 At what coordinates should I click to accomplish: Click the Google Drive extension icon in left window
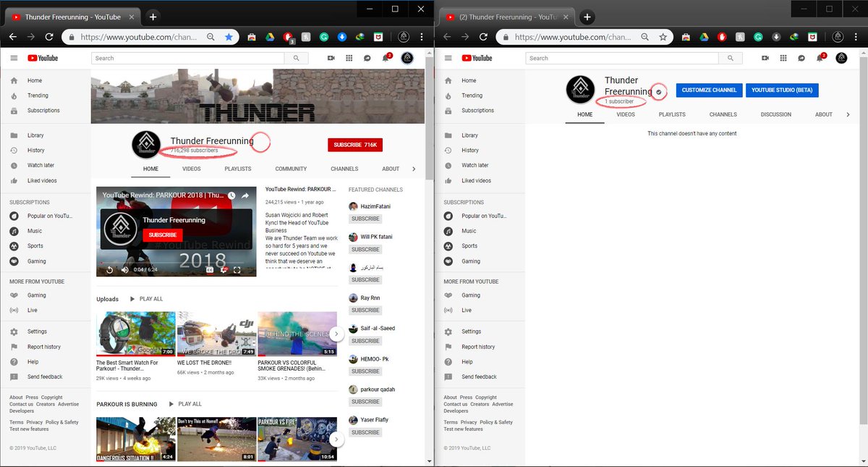click(x=269, y=36)
